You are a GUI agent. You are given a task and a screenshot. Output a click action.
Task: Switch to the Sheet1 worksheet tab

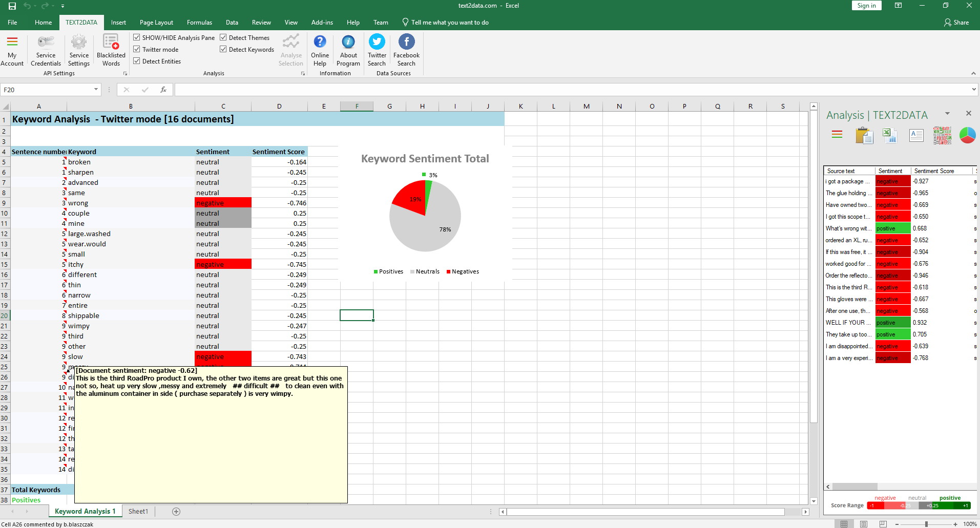(x=138, y=511)
